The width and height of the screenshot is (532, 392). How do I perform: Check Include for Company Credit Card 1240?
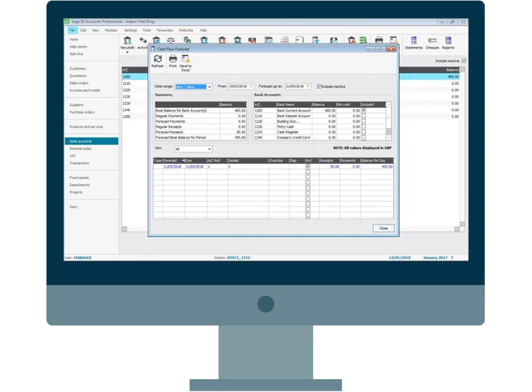click(364, 137)
